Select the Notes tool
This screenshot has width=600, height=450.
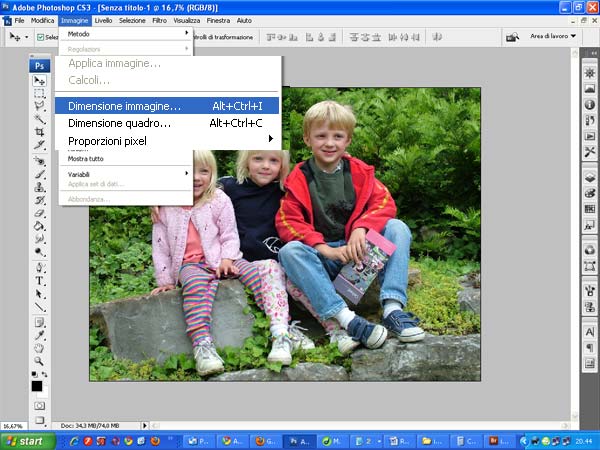click(x=39, y=322)
